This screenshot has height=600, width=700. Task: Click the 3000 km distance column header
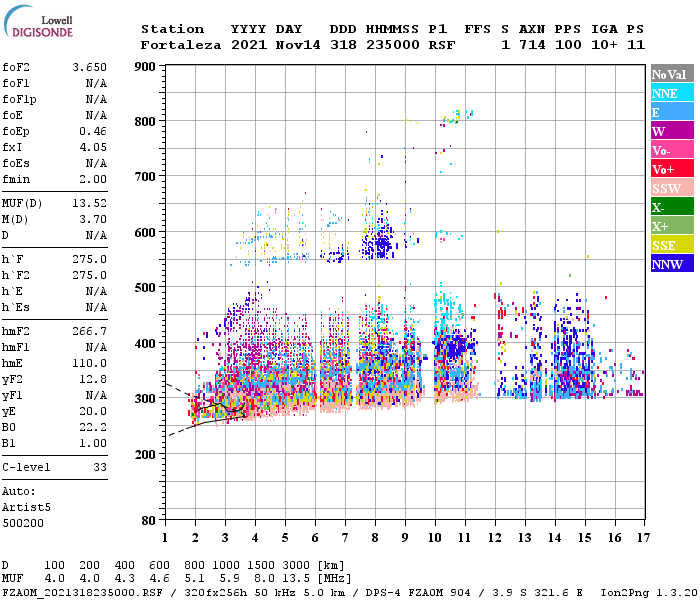[x=296, y=565]
